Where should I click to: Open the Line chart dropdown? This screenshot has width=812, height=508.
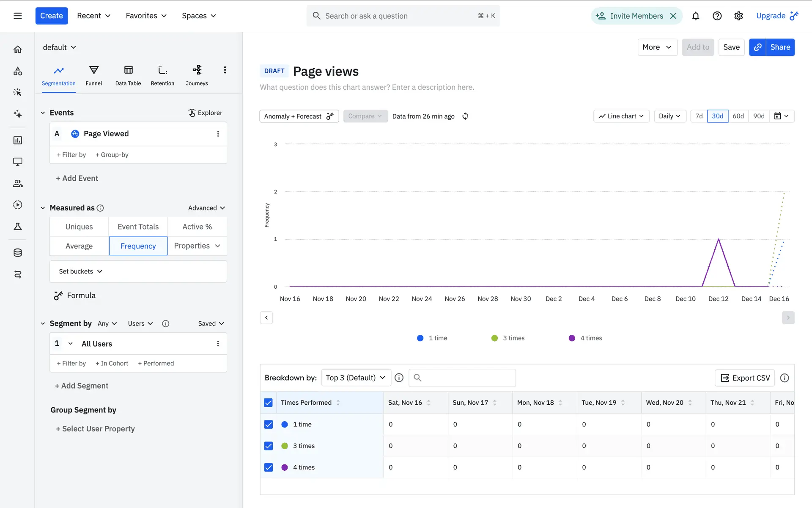(x=621, y=116)
